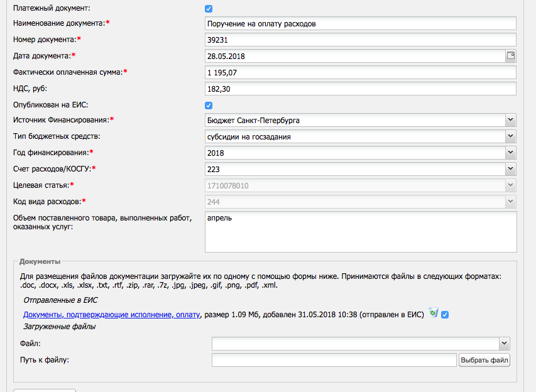Click the НДС, руб input field

click(361, 89)
